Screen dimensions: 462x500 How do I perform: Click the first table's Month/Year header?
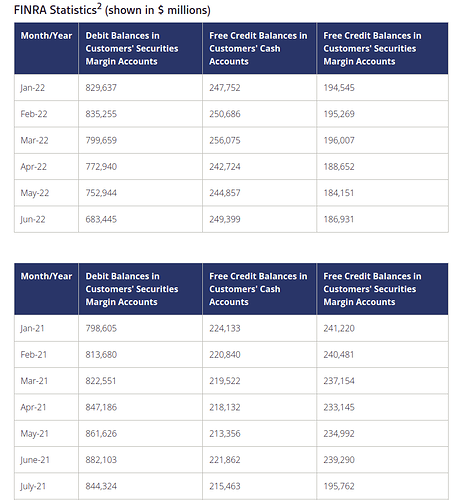46,36
